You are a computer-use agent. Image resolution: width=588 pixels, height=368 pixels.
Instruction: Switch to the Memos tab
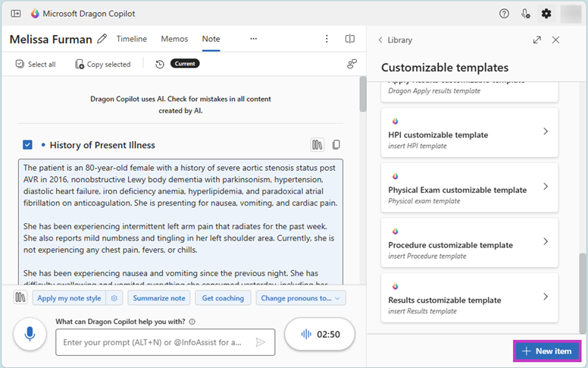point(174,39)
